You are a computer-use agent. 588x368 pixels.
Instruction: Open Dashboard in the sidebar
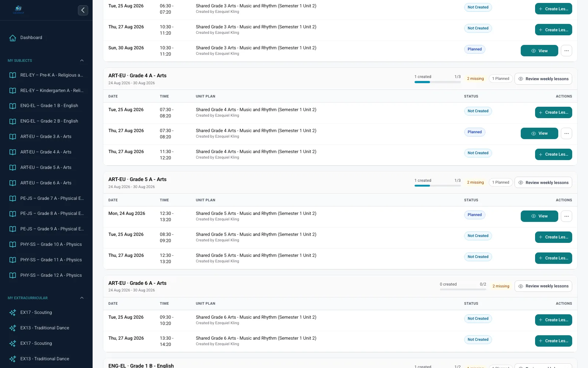46,38
